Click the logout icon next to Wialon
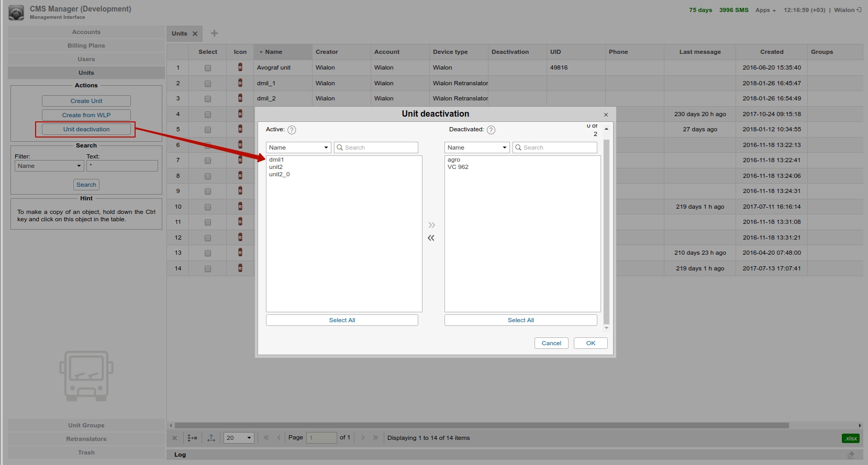Screen dimensions: 868x465 coord(859,10)
